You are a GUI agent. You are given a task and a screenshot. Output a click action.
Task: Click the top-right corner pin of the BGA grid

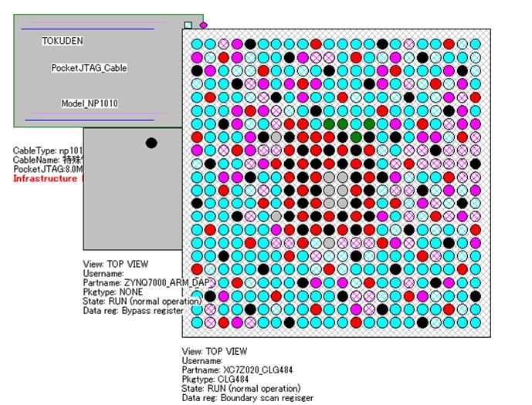point(476,44)
